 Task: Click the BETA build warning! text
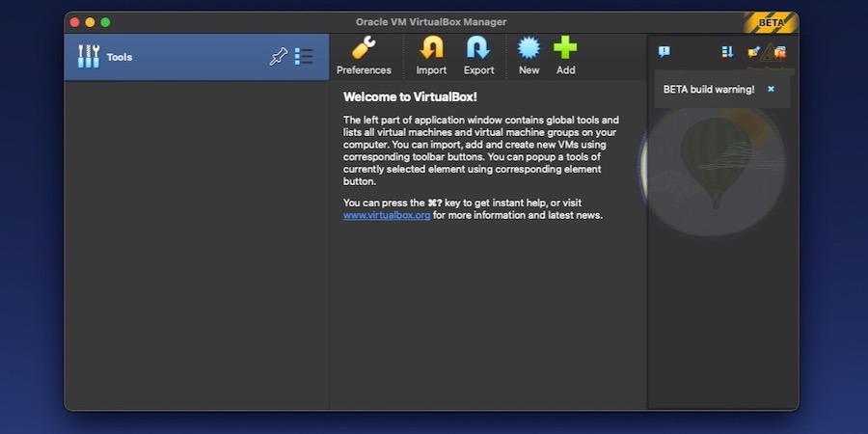tap(709, 89)
